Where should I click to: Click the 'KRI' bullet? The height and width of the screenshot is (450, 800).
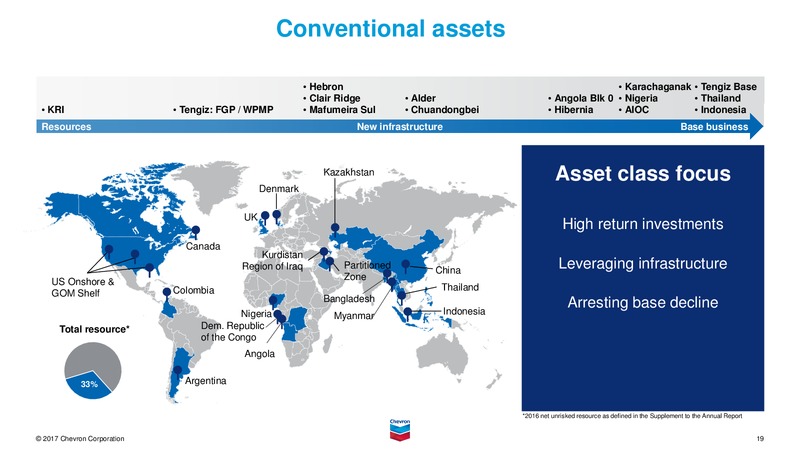53,110
